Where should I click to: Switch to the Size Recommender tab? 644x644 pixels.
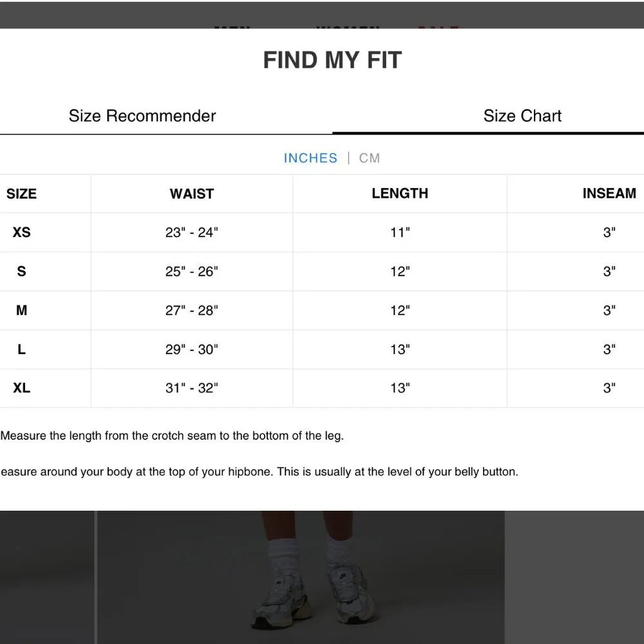142,116
